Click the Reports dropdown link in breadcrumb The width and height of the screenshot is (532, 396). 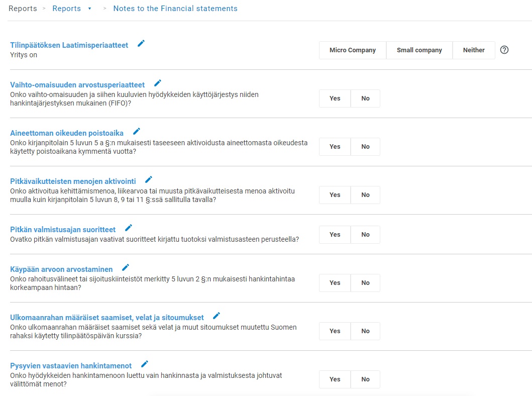[67, 9]
